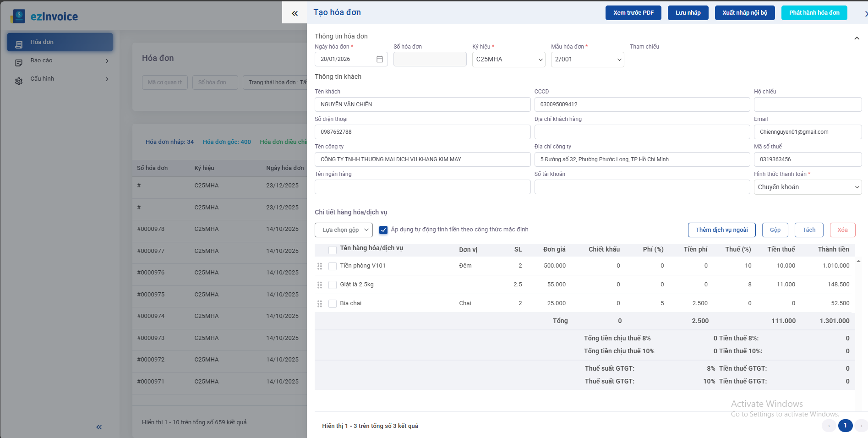868x438 pixels.
Task: Click the Tên ngân hàng input field
Action: 422,187
